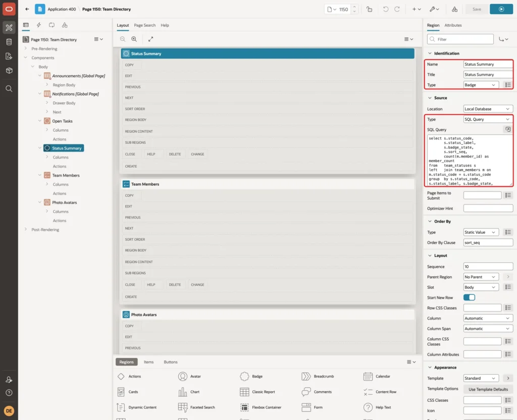Open the Shared Components toolbar icon
The height and width of the screenshot is (420, 517).
point(454,9)
